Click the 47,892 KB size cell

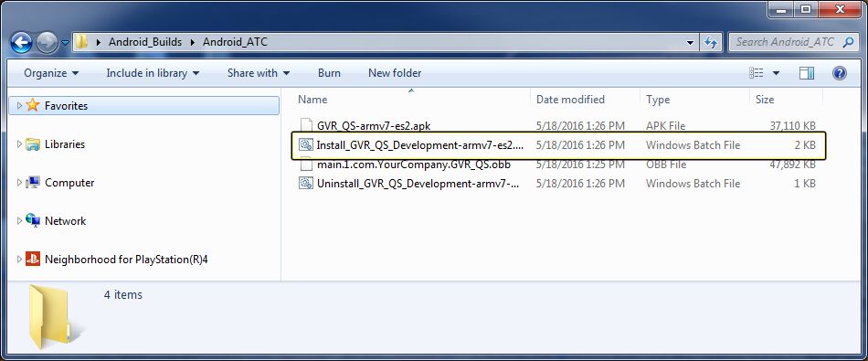(x=792, y=165)
